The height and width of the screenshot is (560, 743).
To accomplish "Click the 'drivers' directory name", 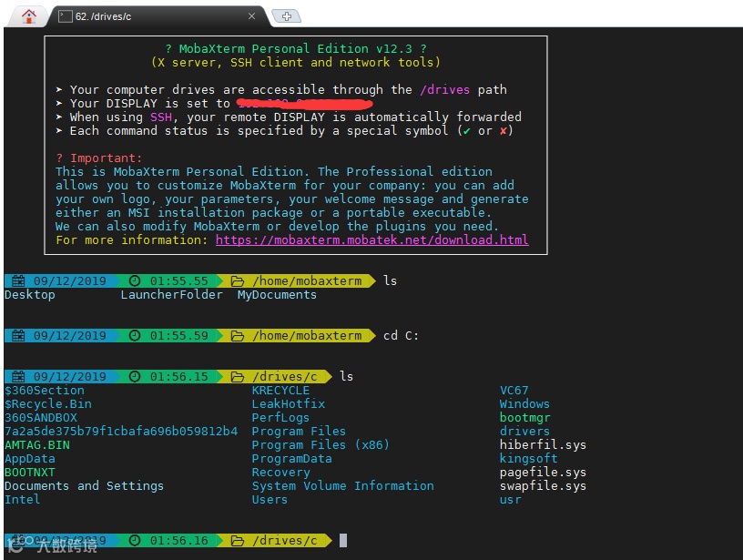I will [524, 432].
